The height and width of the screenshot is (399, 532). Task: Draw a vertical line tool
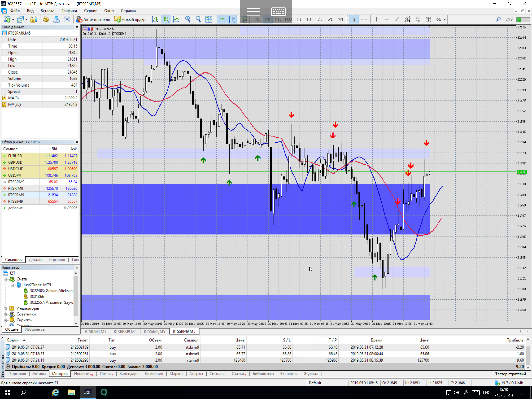[376, 19]
